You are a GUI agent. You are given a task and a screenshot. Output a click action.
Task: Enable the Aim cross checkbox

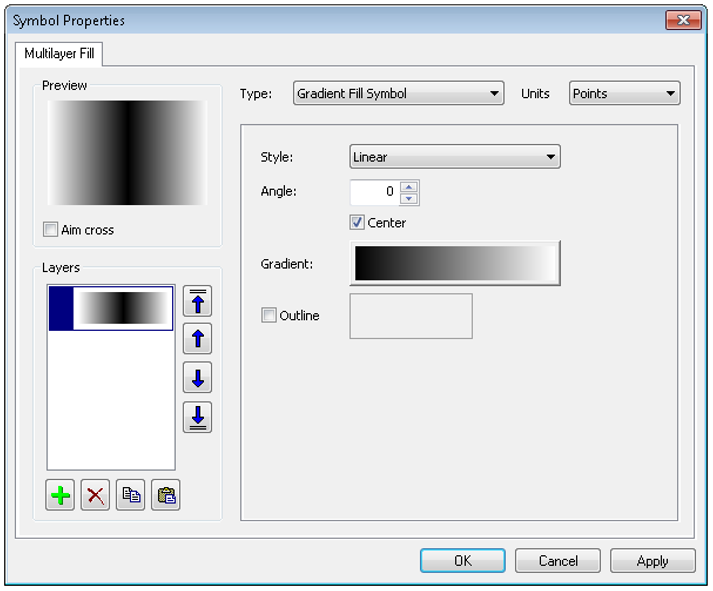click(51, 230)
